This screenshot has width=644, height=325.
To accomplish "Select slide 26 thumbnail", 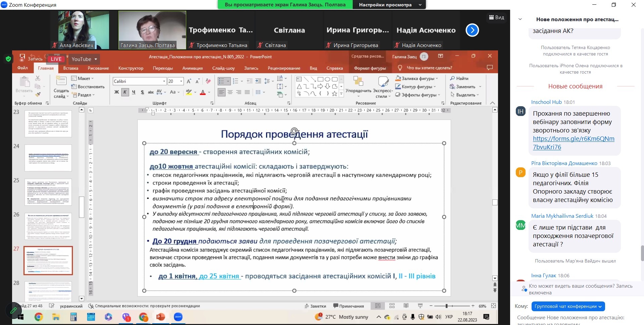I will coord(48,226).
